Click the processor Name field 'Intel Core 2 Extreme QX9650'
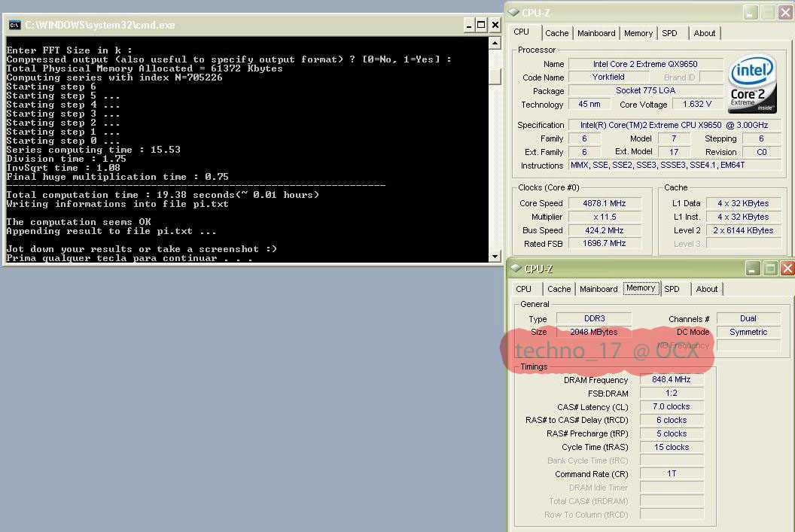 coord(645,64)
